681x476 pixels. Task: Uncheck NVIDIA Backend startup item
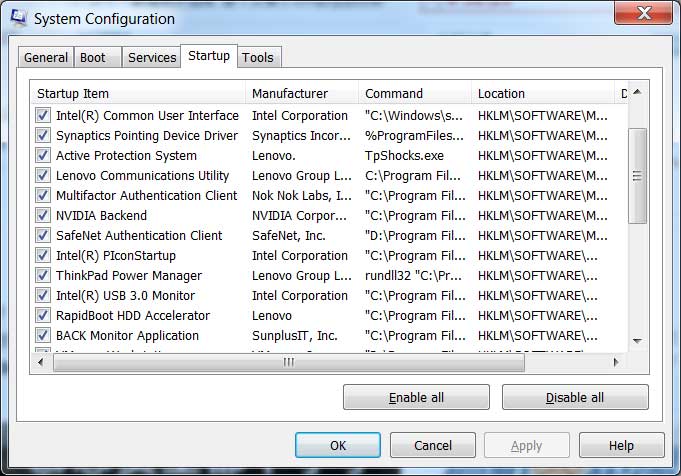pos(43,215)
